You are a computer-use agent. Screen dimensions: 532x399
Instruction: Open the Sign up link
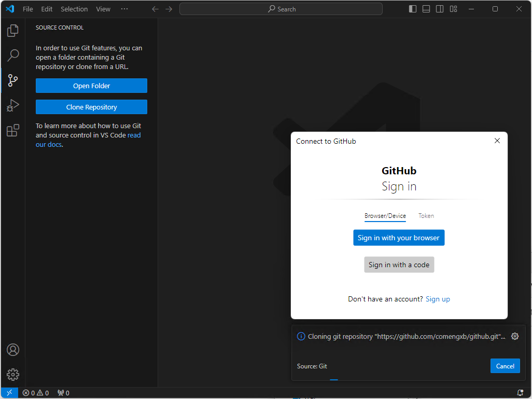coord(438,299)
